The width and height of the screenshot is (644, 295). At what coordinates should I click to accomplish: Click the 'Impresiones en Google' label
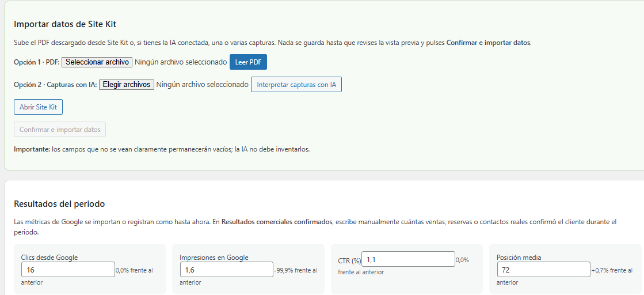214,258
